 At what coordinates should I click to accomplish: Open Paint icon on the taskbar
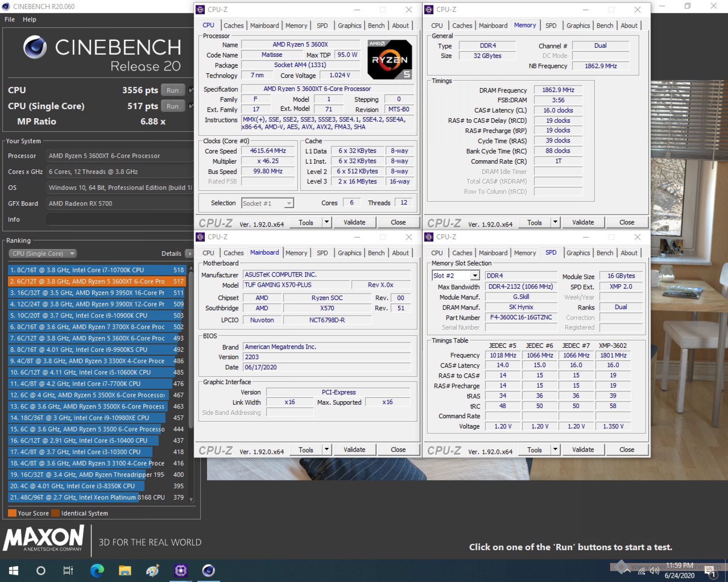(152, 570)
